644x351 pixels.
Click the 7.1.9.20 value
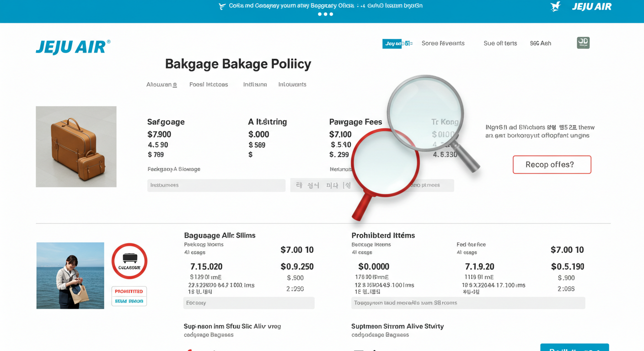pos(479,267)
